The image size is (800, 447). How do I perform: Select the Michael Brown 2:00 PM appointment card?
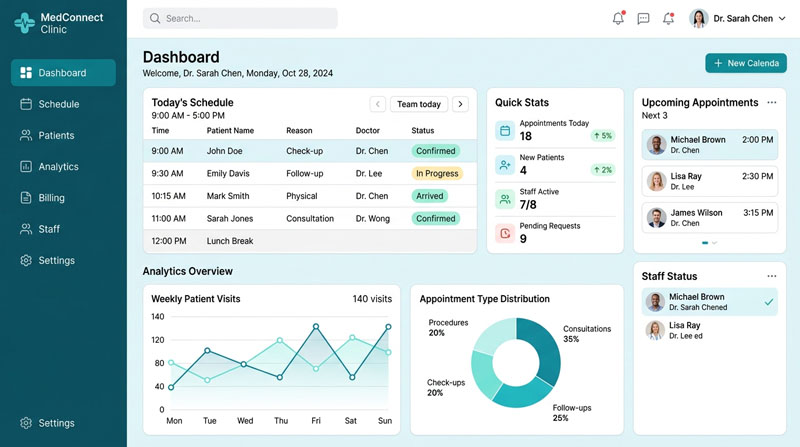[710, 144]
